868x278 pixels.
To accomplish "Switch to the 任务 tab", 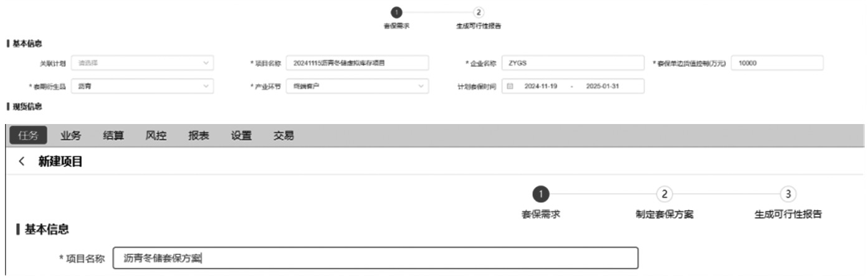I will click(29, 136).
